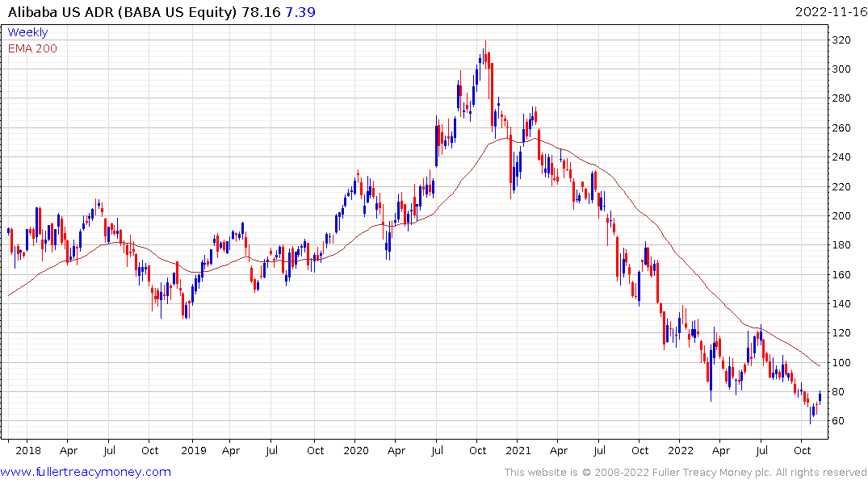Select the October 2020 peak candlestick near 320

click(x=487, y=54)
